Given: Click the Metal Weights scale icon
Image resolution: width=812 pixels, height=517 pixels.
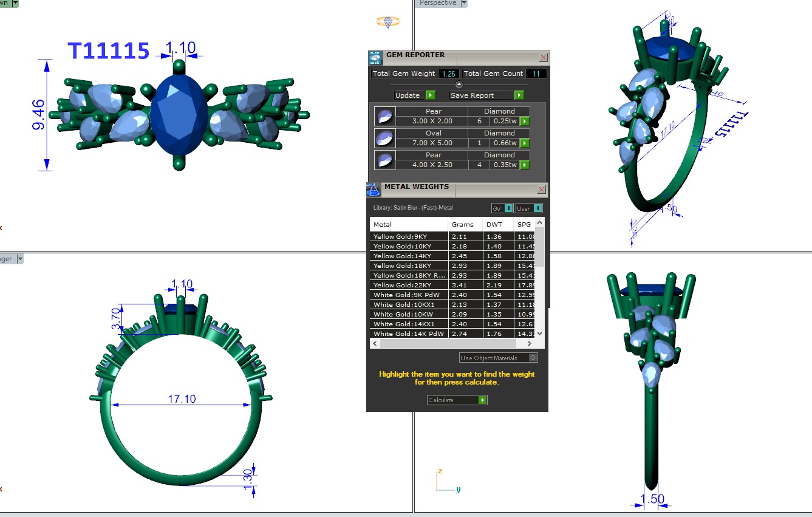Looking at the screenshot, I should [x=374, y=190].
